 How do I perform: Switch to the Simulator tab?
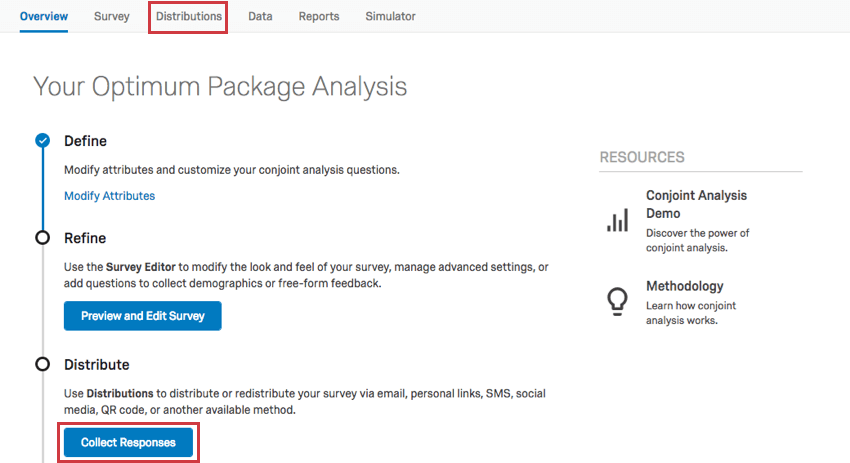click(390, 17)
